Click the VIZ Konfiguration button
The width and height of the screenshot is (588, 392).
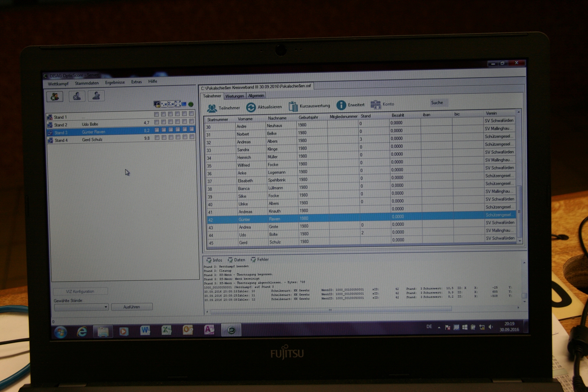pos(80,292)
